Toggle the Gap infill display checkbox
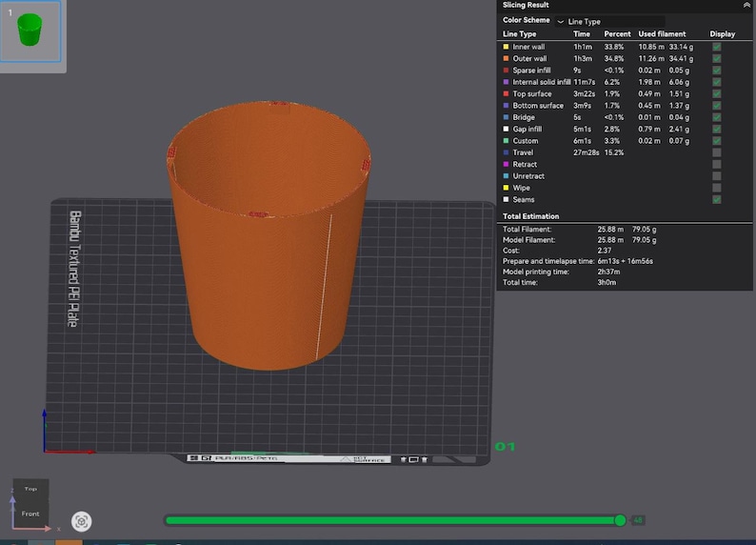The height and width of the screenshot is (545, 756). (717, 130)
